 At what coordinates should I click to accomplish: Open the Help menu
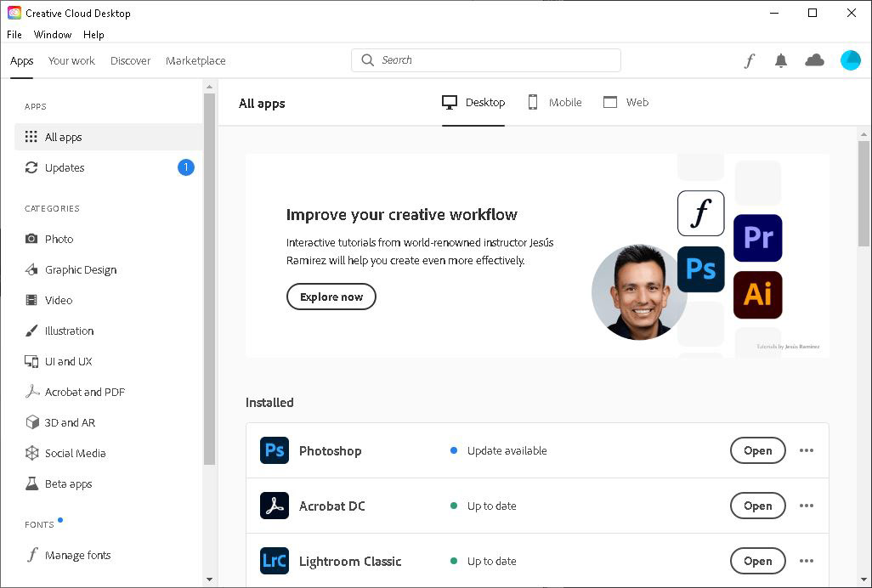coord(93,35)
